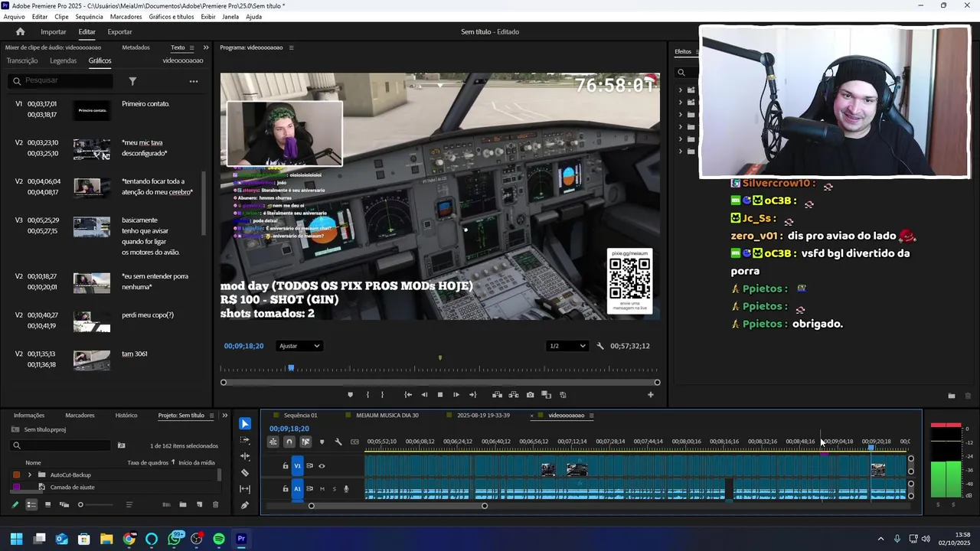Open the Ajustar zoom level dropdown
980x551 pixels.
click(x=299, y=346)
